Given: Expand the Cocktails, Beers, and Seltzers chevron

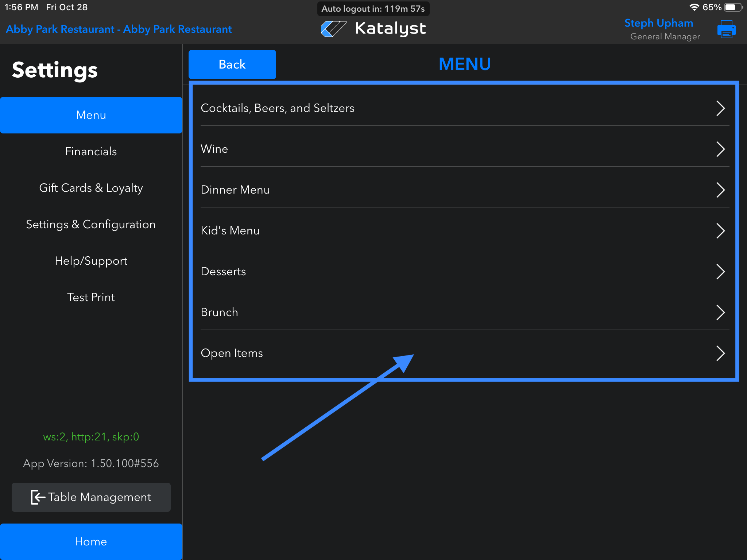Looking at the screenshot, I should (720, 108).
